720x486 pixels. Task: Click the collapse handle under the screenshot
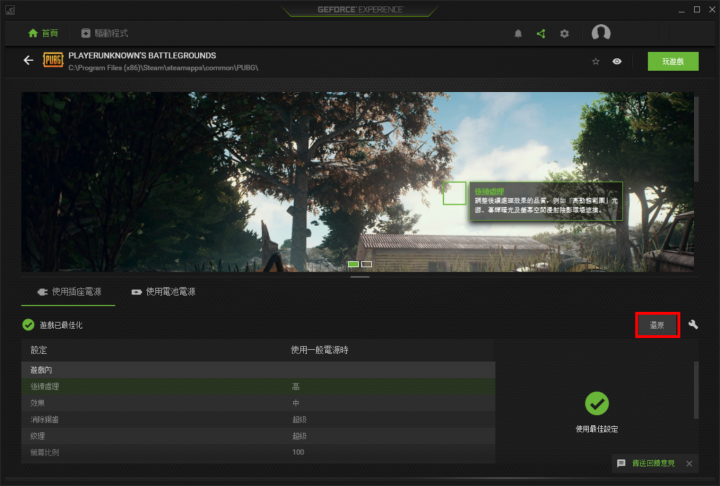360,277
